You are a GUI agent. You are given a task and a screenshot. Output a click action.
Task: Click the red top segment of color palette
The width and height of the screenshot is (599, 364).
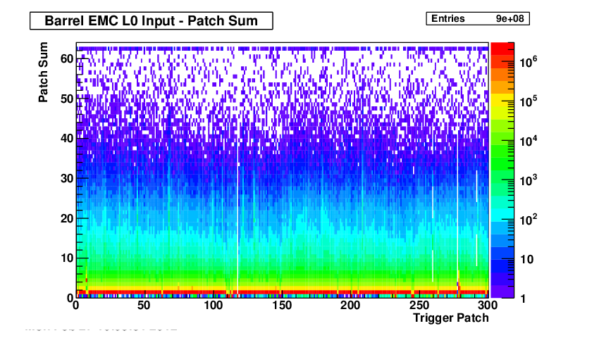[502, 49]
